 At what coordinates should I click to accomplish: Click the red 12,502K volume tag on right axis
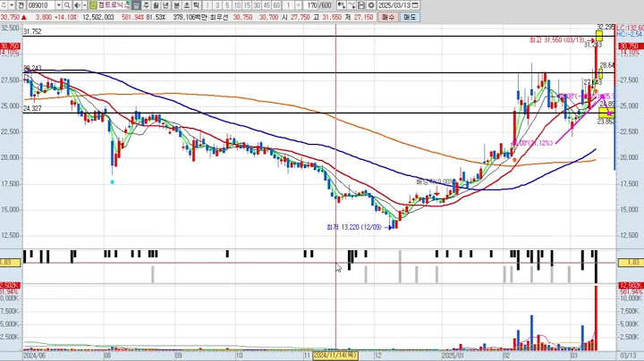pyautogui.click(x=630, y=285)
